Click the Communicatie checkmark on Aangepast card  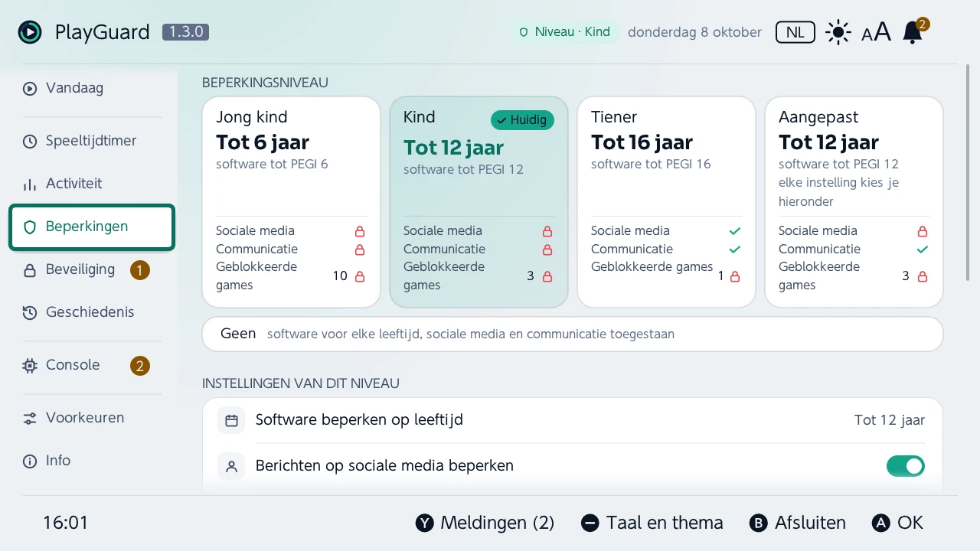click(x=923, y=249)
